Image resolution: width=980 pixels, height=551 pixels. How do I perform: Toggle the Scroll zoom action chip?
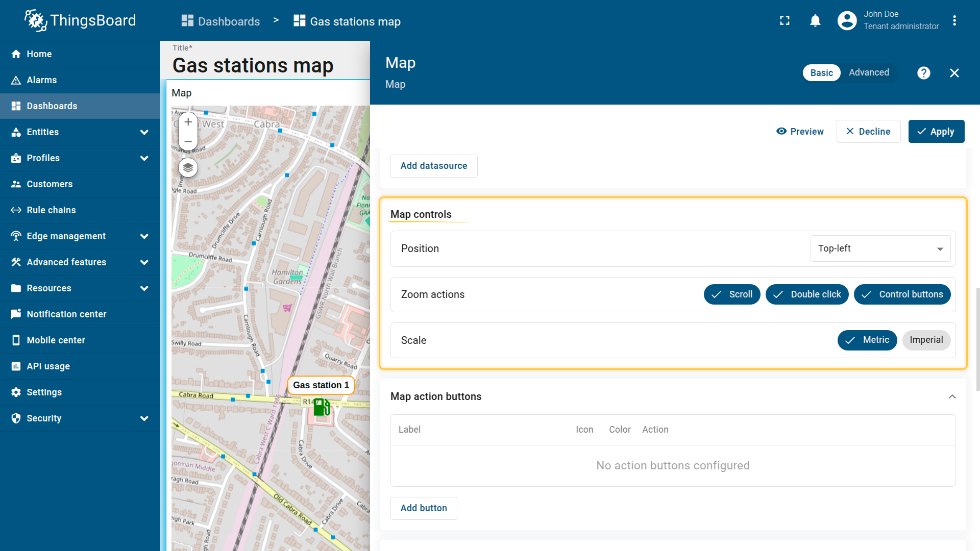click(x=732, y=294)
